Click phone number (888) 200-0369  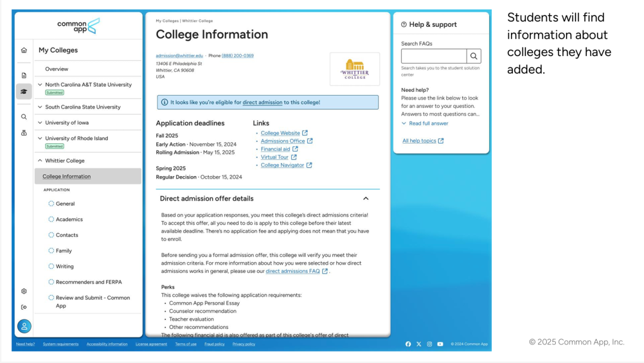(x=237, y=56)
